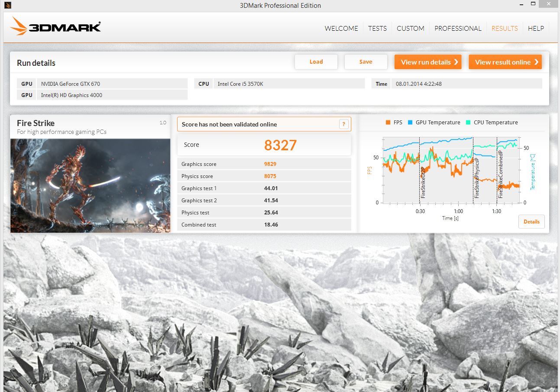This screenshot has height=392, width=560.
Task: Click the Fire Strike preview image
Action: [x=90, y=185]
